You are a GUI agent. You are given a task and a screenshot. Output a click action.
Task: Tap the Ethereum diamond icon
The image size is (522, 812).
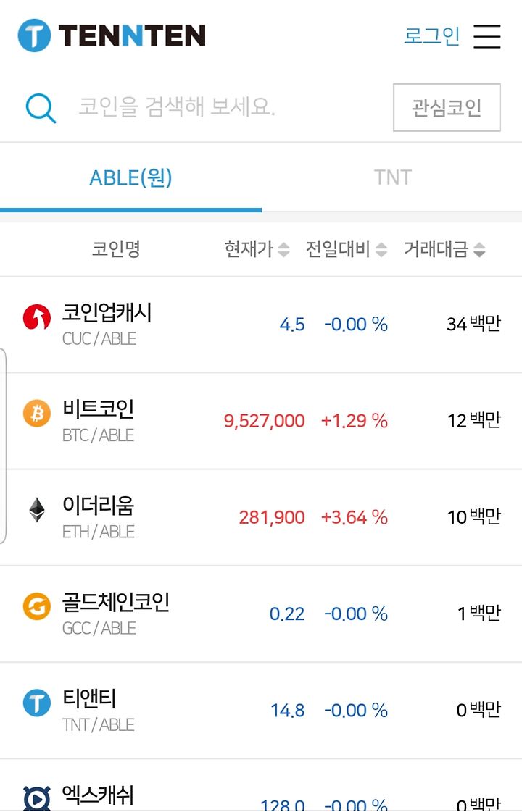[x=37, y=509]
